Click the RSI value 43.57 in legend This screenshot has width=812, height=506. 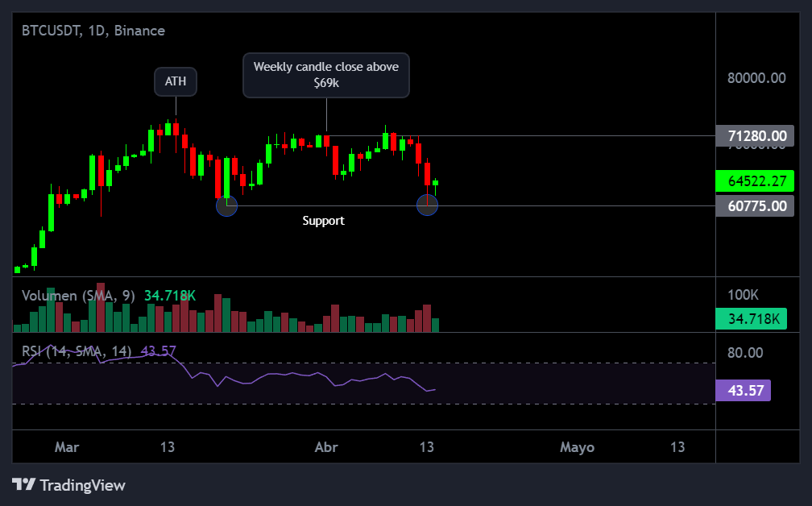click(x=159, y=351)
